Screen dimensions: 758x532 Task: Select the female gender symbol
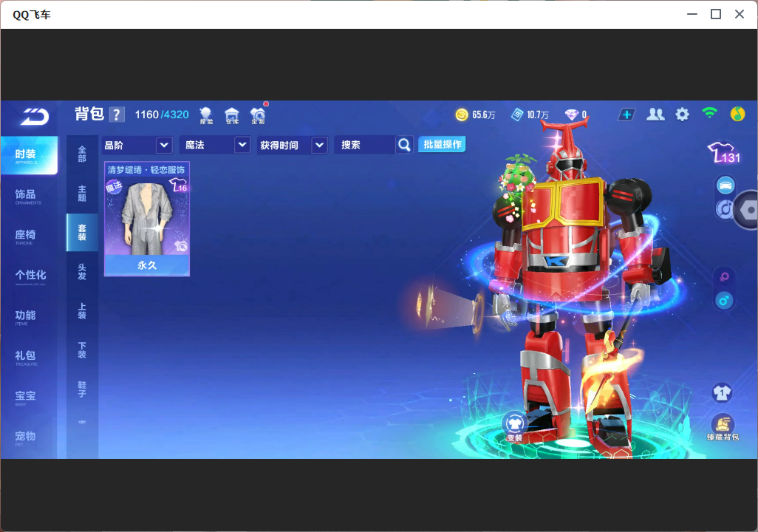[x=724, y=277]
